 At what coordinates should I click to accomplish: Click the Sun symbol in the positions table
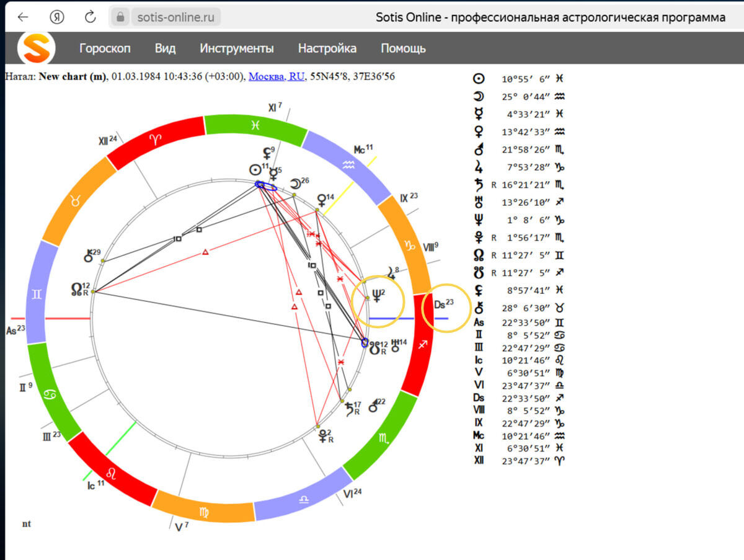click(x=479, y=79)
